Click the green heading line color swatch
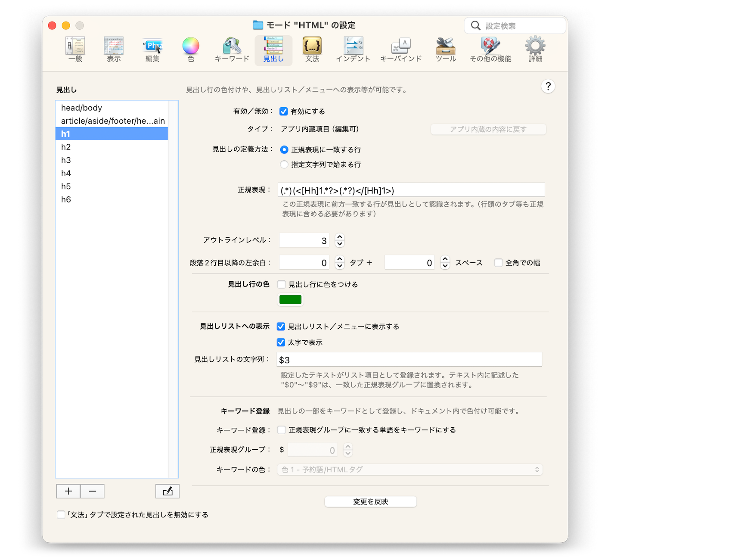This screenshot has height=560, width=732. [x=290, y=300]
